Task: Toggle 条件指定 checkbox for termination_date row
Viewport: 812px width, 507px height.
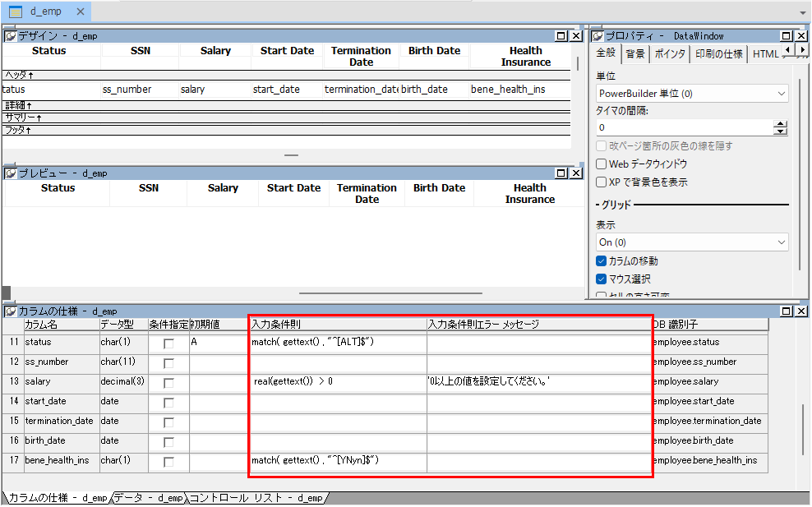Action: pos(168,422)
